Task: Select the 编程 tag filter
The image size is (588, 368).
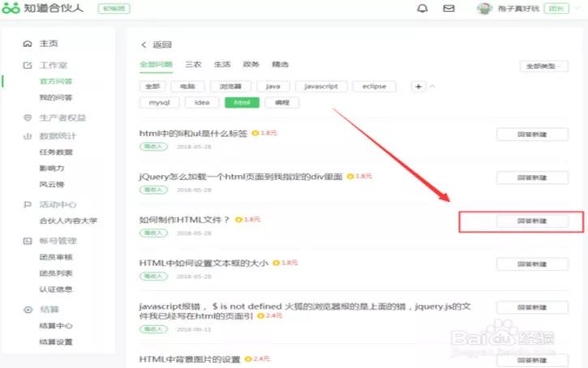Action: point(282,103)
